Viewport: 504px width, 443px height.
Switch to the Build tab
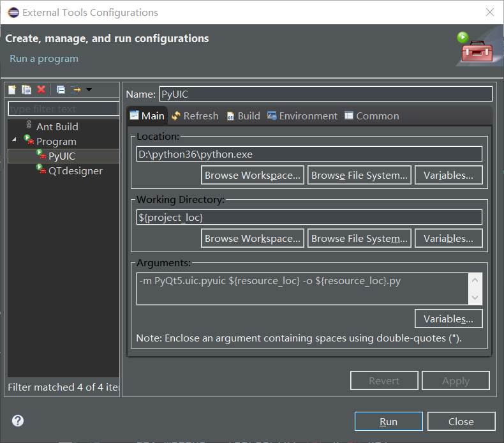click(x=243, y=116)
